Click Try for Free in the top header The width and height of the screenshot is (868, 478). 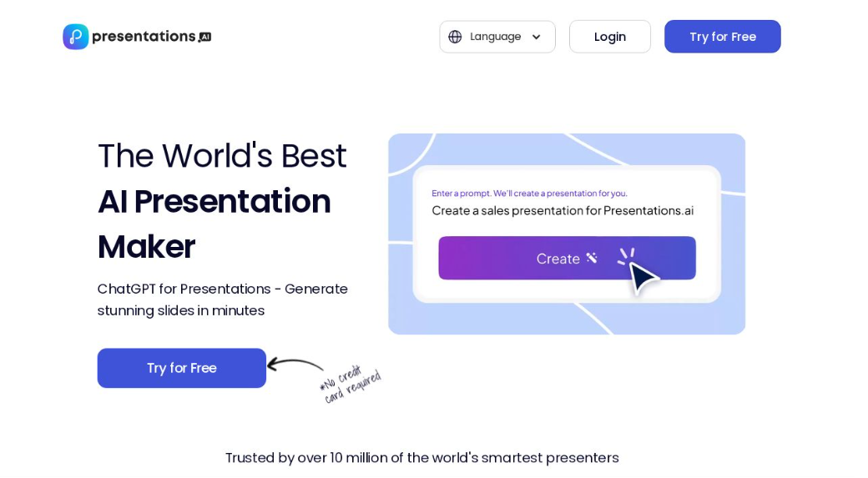722,37
